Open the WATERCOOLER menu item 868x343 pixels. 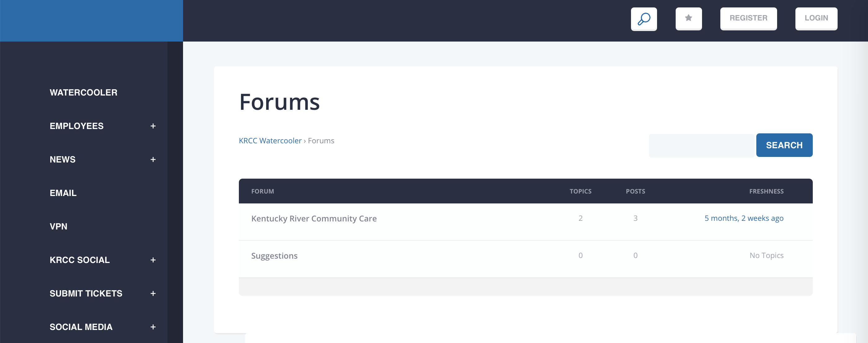point(83,92)
